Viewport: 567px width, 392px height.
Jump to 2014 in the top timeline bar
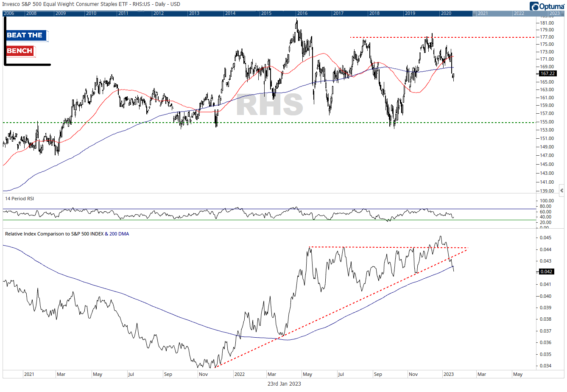click(x=230, y=13)
